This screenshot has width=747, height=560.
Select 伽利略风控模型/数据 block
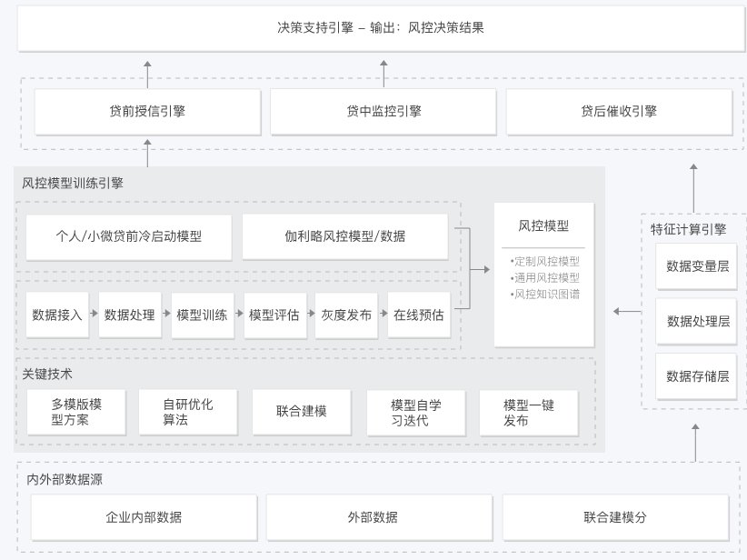point(346,236)
